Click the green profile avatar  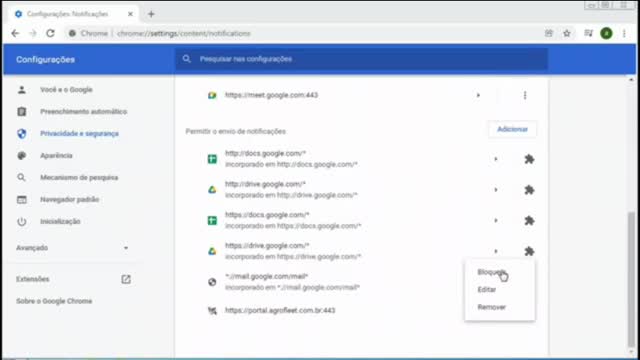pyautogui.click(x=606, y=33)
